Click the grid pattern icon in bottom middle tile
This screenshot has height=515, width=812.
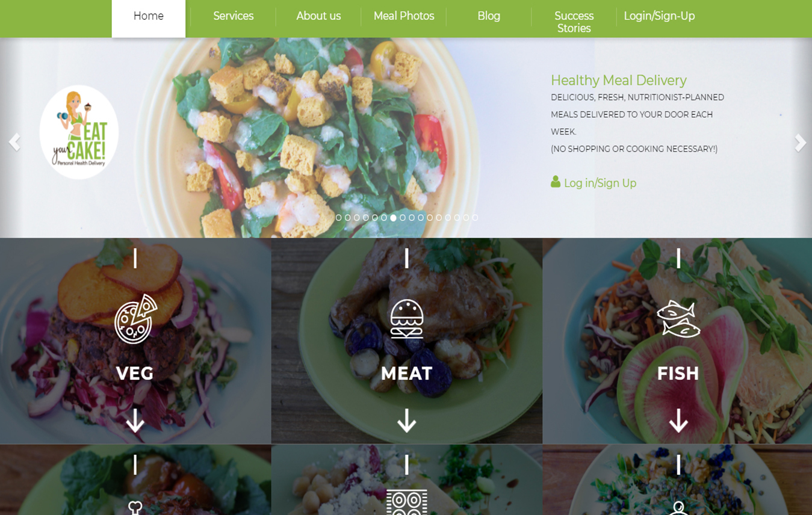pos(407,502)
